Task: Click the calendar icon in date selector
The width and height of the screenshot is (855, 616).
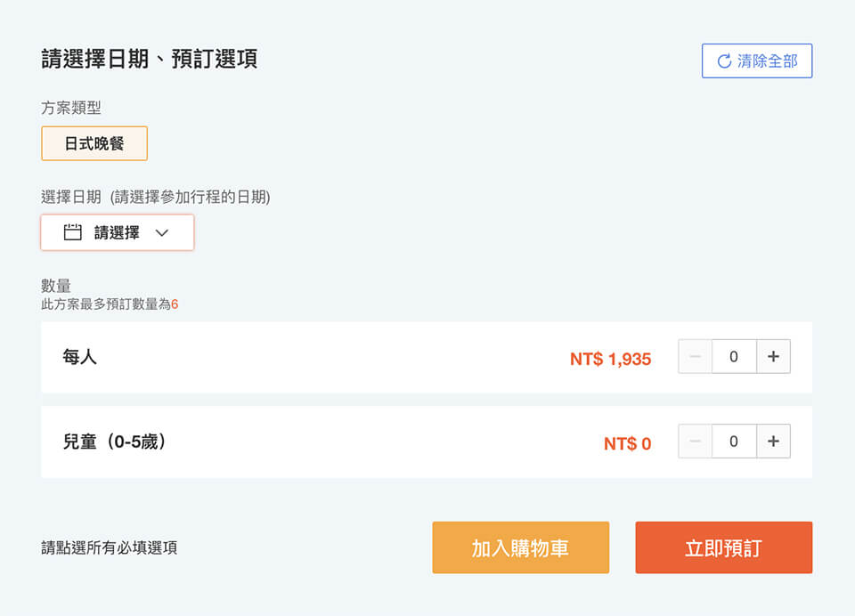Action: point(72,232)
